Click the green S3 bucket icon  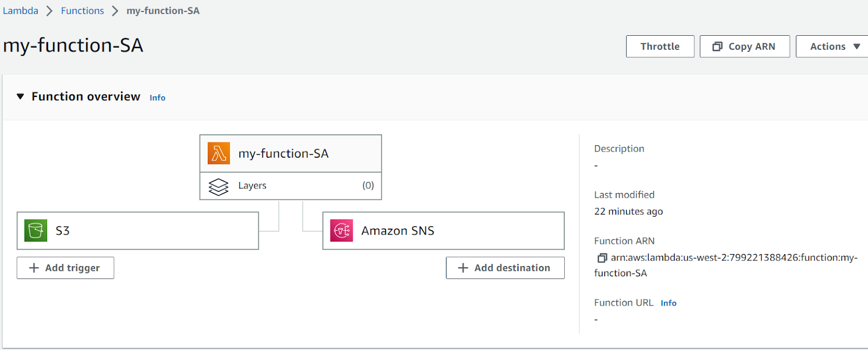(36, 231)
